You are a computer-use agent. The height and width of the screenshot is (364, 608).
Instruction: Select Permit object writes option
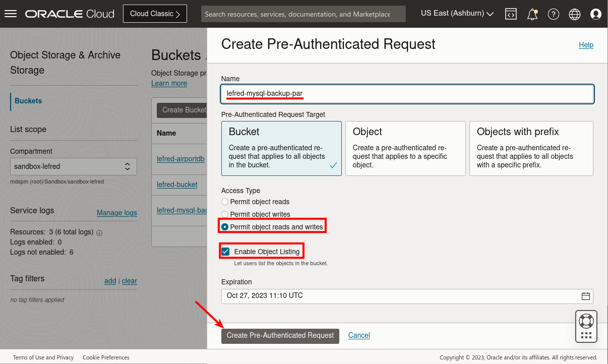[x=225, y=214]
